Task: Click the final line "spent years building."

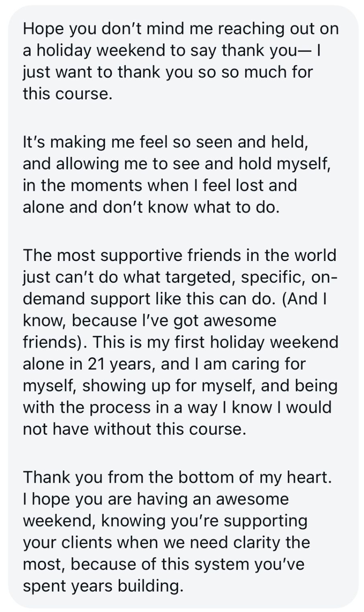Action: [x=103, y=586]
